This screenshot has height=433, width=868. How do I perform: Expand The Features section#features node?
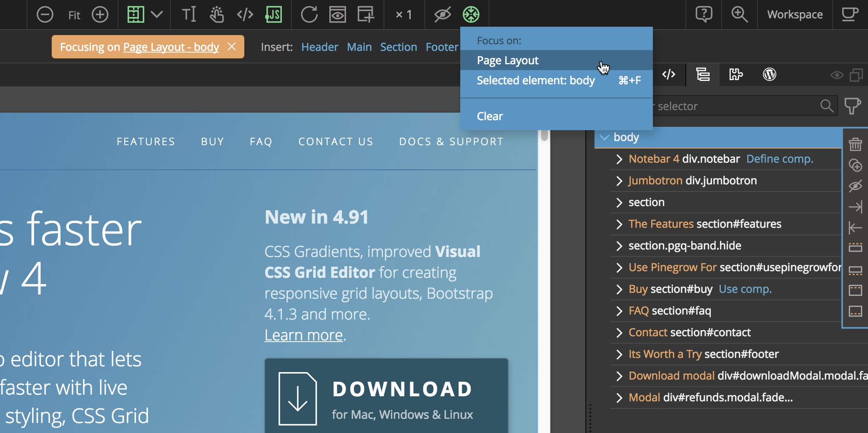coord(619,224)
